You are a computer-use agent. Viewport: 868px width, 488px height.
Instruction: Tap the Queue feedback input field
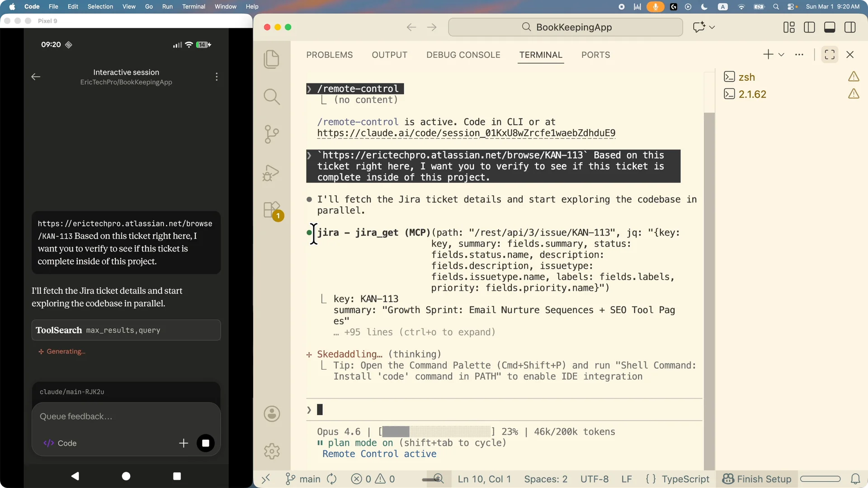(x=126, y=416)
